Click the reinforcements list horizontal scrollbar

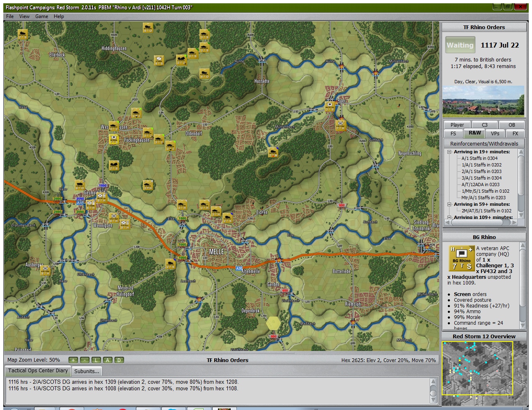[481, 222]
